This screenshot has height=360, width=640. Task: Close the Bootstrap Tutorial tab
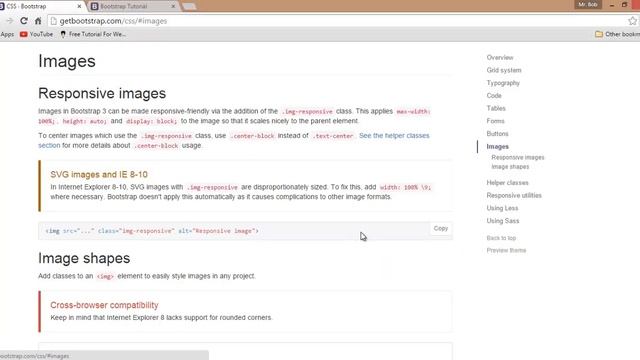[173, 6]
